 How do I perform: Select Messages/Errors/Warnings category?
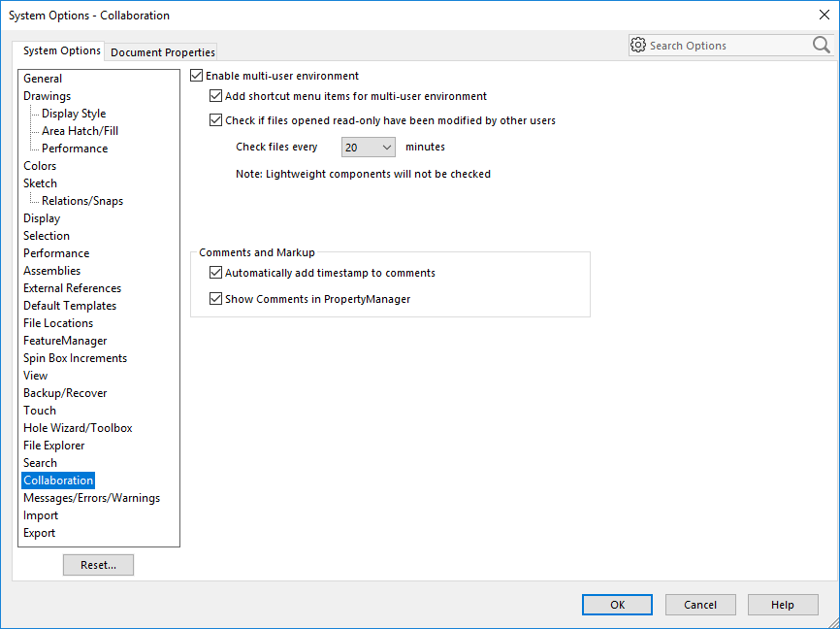91,498
